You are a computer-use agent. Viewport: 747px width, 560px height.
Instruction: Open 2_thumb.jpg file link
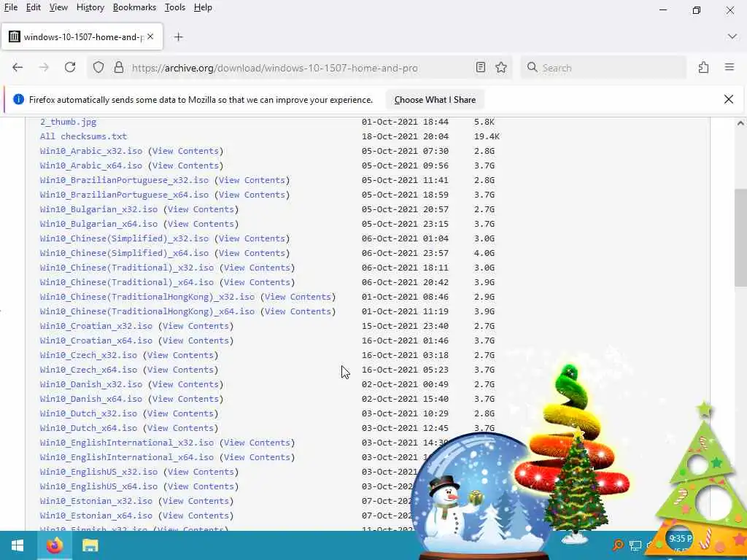[68, 122]
